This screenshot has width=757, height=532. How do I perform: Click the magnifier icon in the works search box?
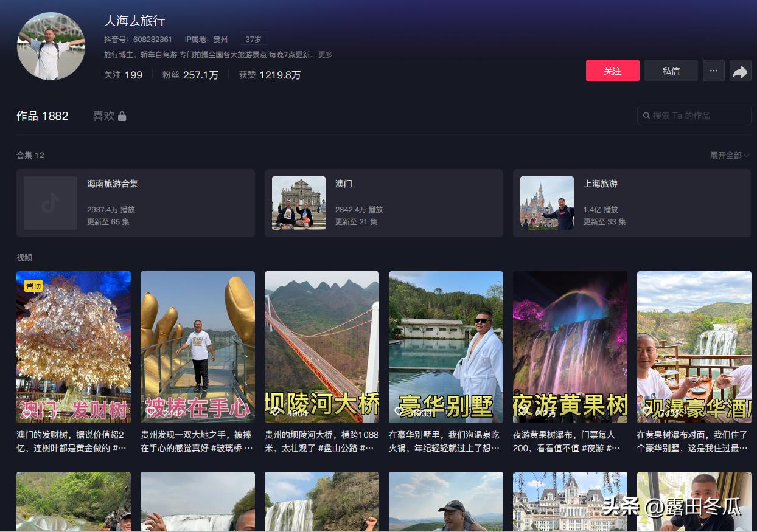coord(646,116)
